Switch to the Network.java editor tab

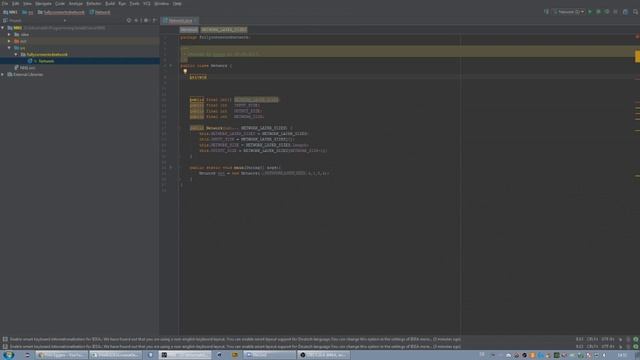[x=178, y=20]
